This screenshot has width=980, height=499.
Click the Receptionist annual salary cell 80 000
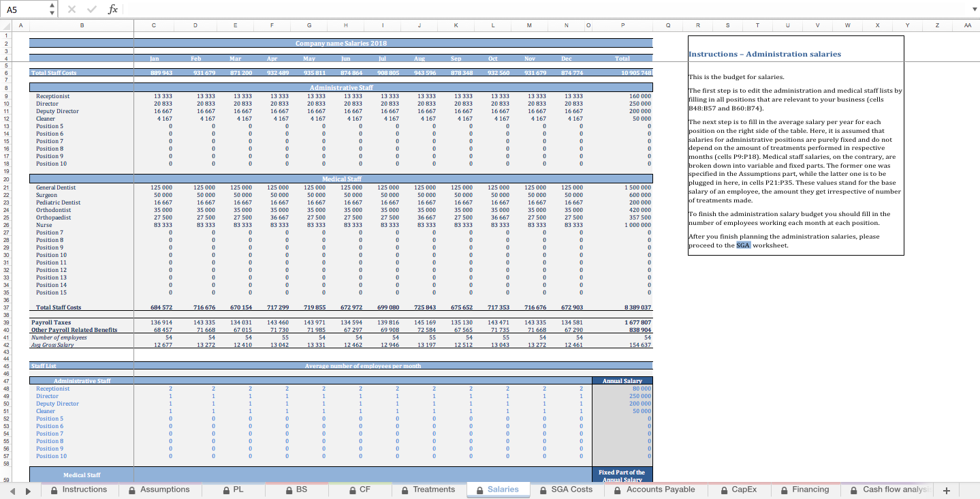pos(622,389)
